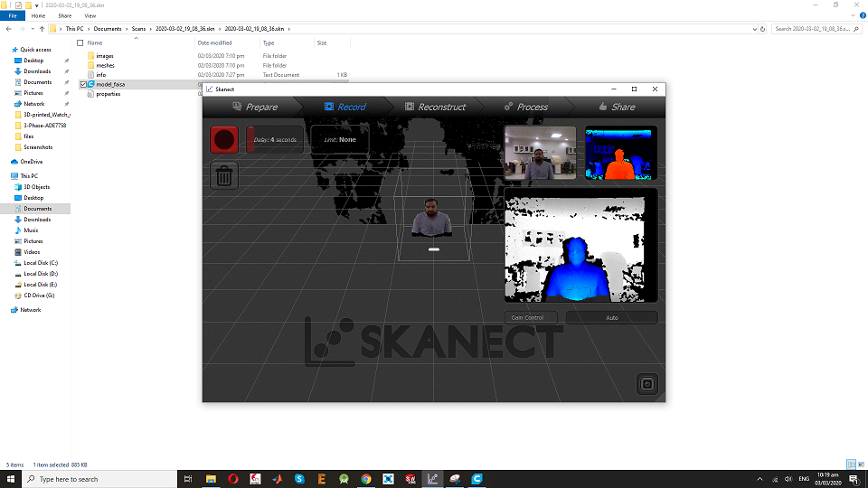
Task: Open the Windows Start menu
Action: [x=11, y=479]
